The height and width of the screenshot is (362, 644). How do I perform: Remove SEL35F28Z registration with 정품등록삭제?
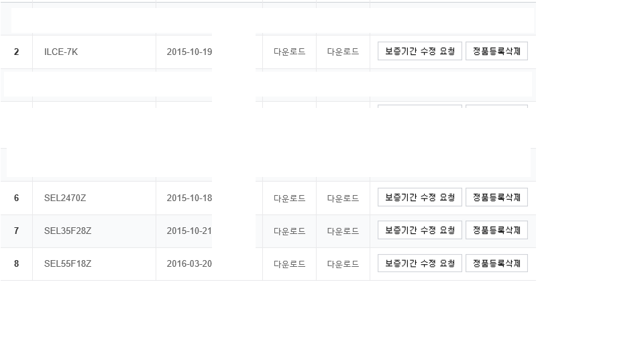[x=496, y=231]
